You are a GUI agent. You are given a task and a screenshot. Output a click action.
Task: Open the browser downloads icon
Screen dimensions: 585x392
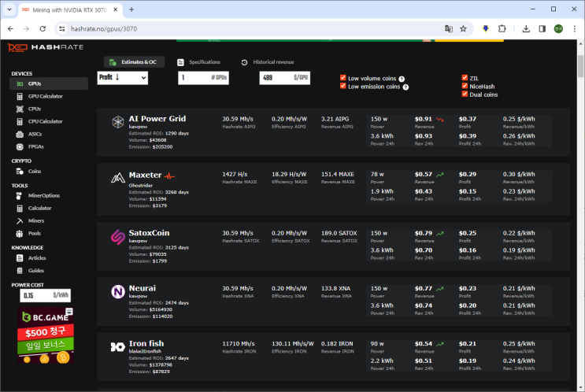click(526, 28)
